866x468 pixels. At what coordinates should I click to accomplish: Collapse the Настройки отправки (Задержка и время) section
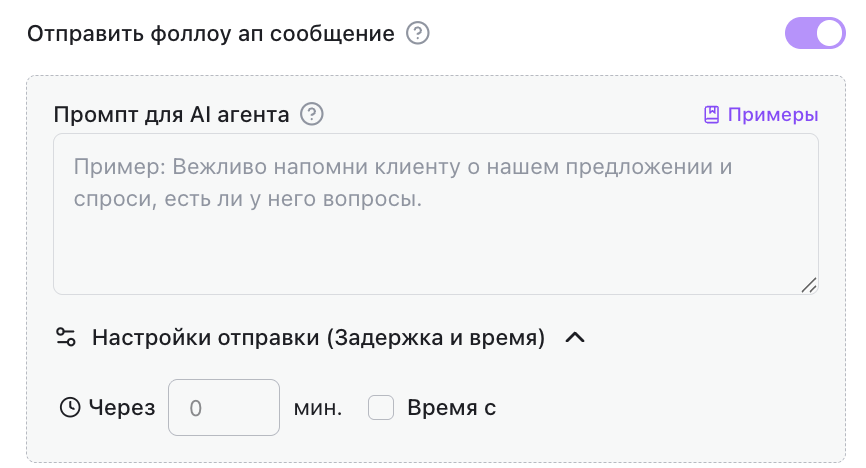[x=318, y=337]
